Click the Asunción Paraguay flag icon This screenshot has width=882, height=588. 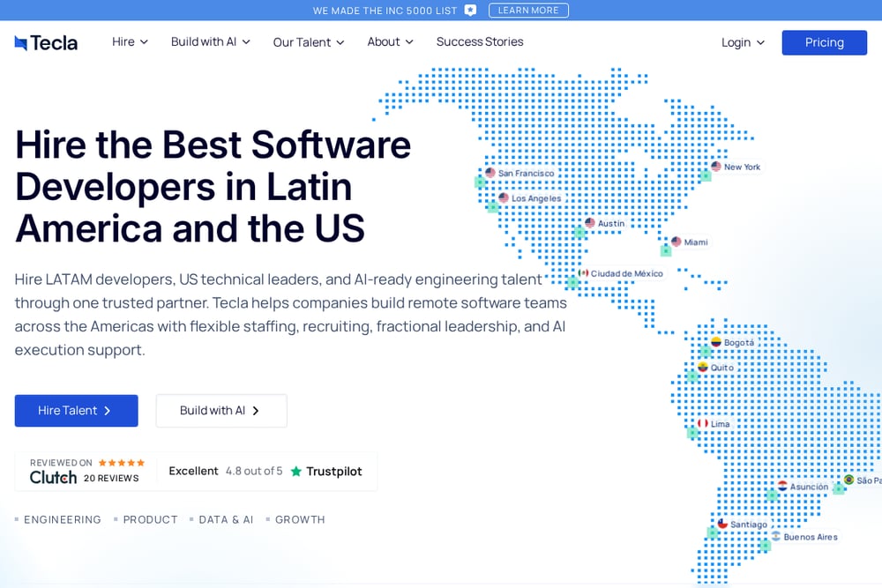click(x=782, y=486)
